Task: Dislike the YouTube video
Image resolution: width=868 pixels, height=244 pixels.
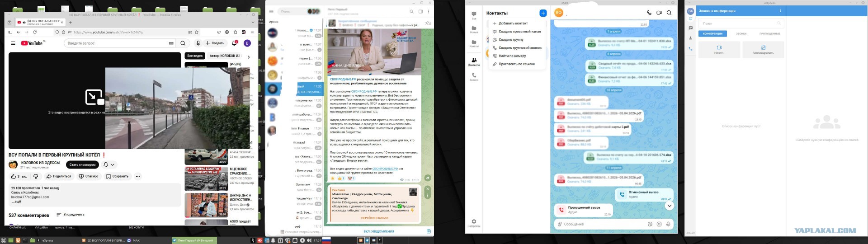Action: click(36, 176)
